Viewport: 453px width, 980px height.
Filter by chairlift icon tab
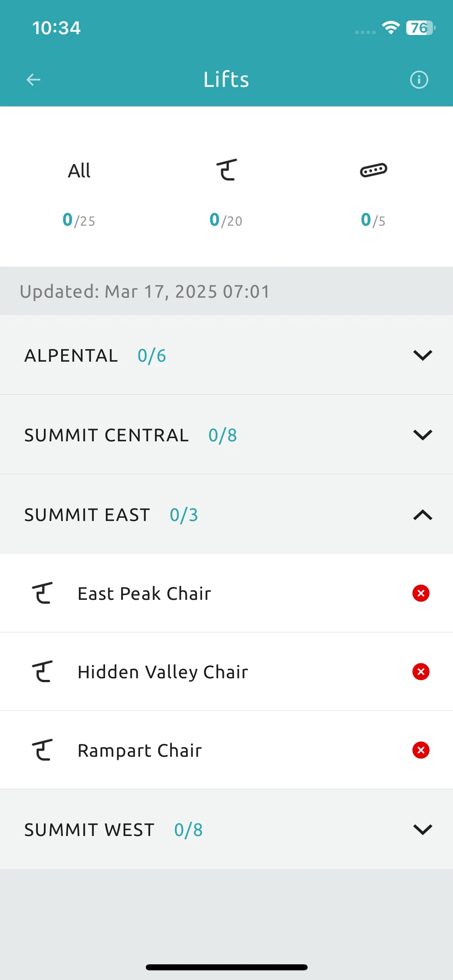coord(226,170)
